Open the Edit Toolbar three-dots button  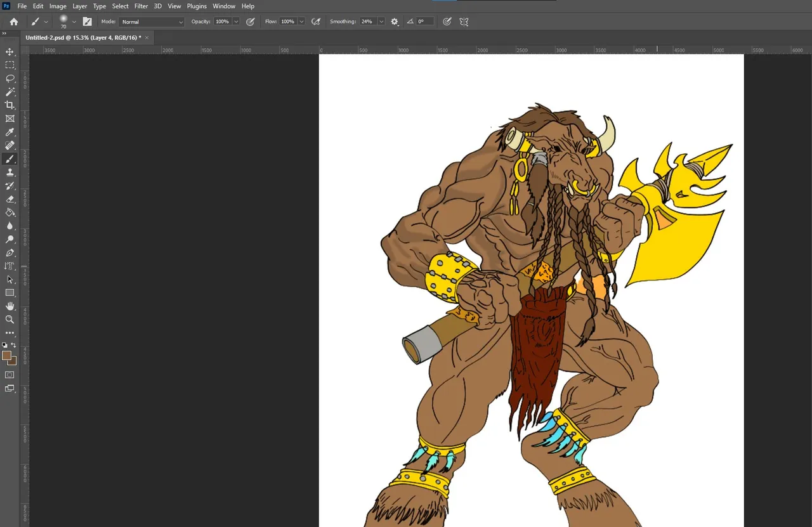[10, 333]
